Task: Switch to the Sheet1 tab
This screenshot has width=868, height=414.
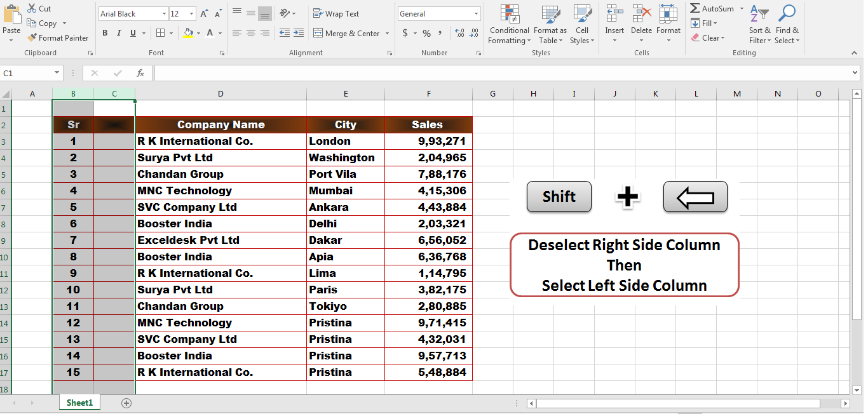Action: pos(79,402)
